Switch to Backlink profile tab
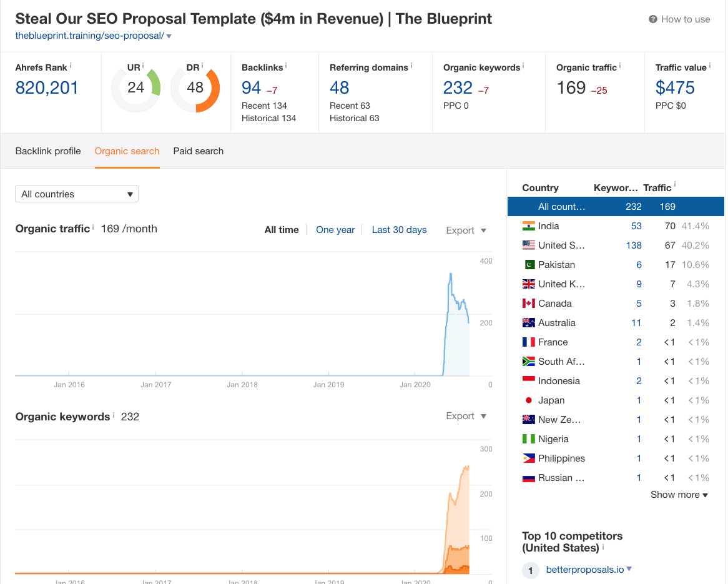This screenshot has width=728, height=584. tap(48, 151)
